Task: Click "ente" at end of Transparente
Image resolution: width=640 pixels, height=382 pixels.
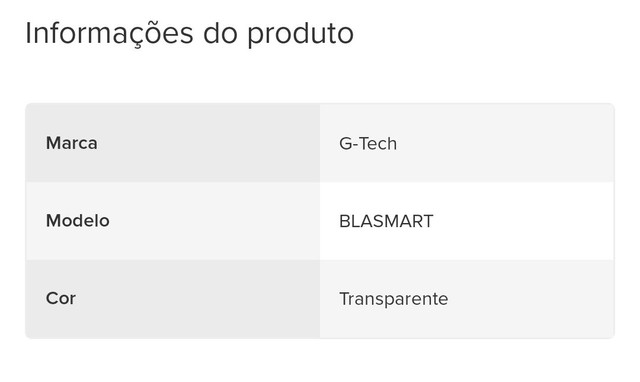Action: (x=431, y=299)
